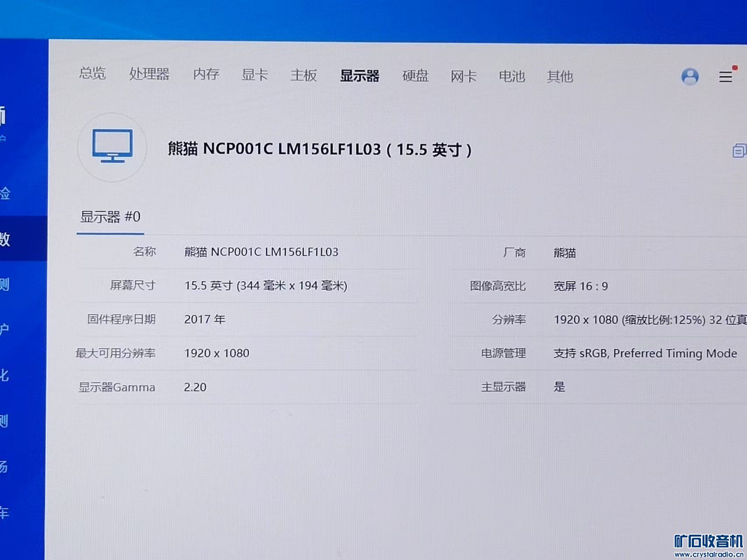747x560 pixels.
Task: Click resolution value with 缩放比例:125%
Action: point(650,320)
